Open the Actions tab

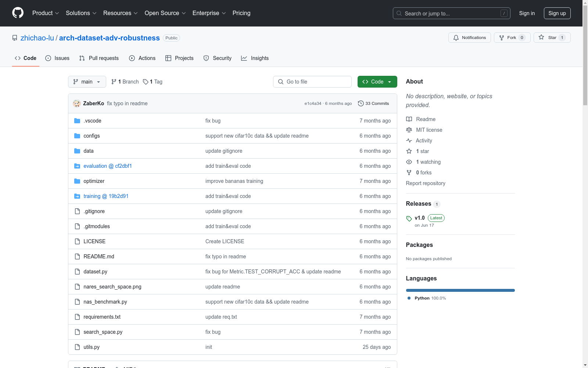(142, 58)
